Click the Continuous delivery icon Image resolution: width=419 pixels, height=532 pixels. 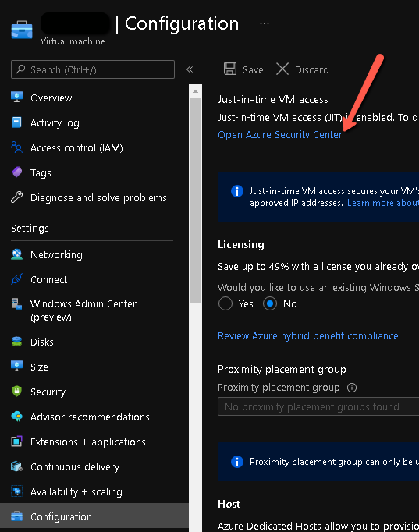[16, 466]
